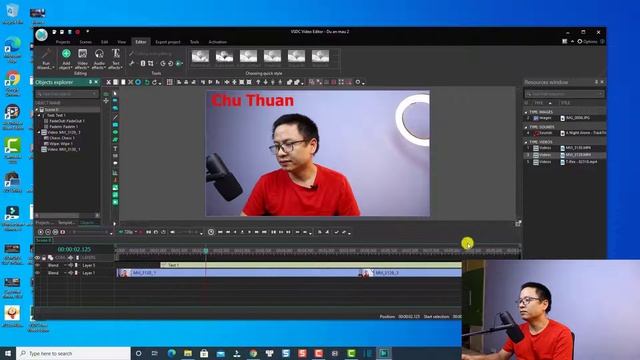Click the red record icon in title bar
This screenshot has width=640, height=360.
pyautogui.click(x=78, y=32)
